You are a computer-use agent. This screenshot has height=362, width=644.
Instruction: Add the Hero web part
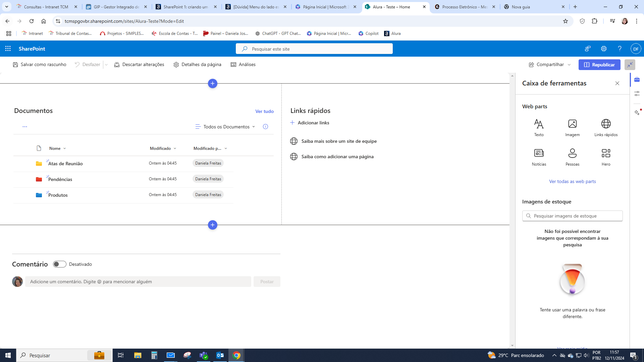point(606,157)
